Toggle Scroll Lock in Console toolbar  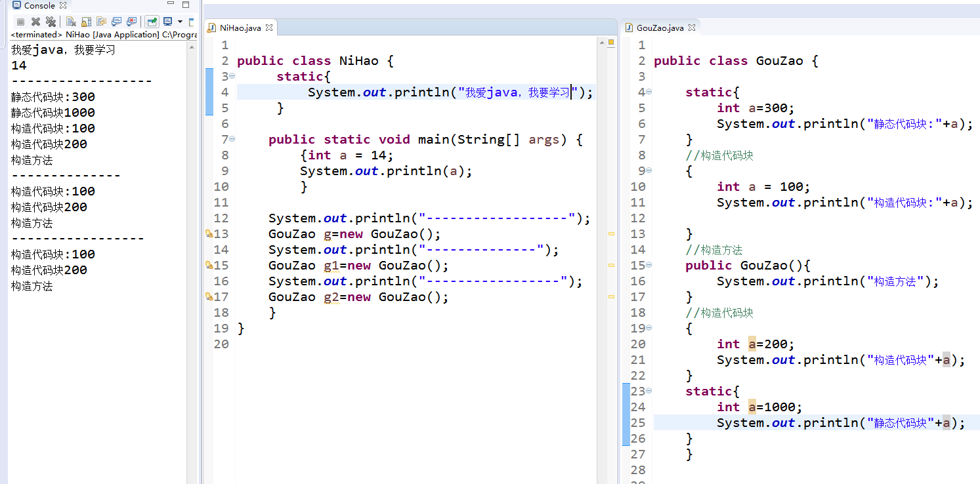86,22
